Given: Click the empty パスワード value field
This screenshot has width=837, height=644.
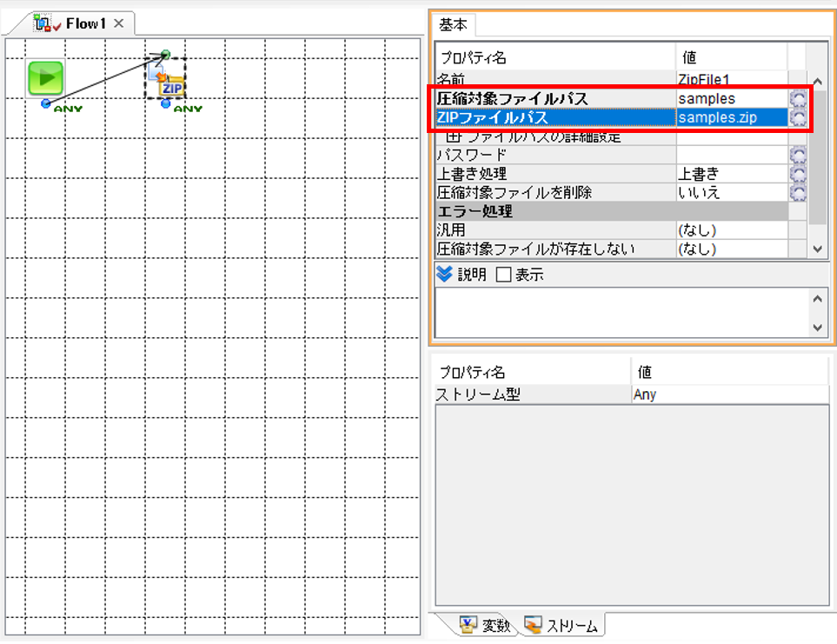Looking at the screenshot, I should coord(732,156).
